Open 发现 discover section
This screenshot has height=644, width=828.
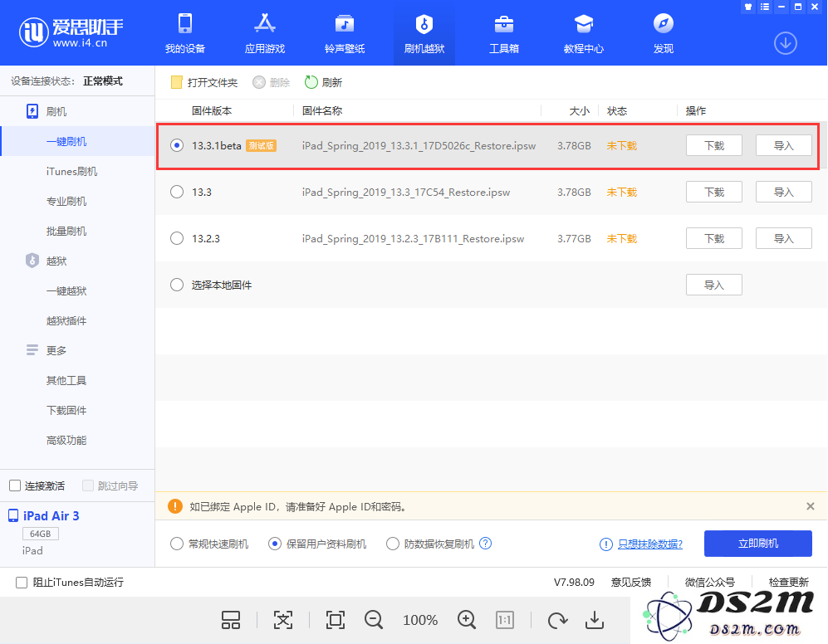[x=664, y=33]
